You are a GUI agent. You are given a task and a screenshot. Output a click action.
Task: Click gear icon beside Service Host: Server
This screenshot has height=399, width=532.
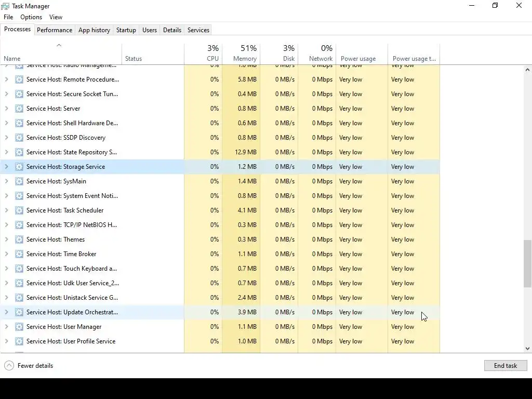(x=19, y=109)
